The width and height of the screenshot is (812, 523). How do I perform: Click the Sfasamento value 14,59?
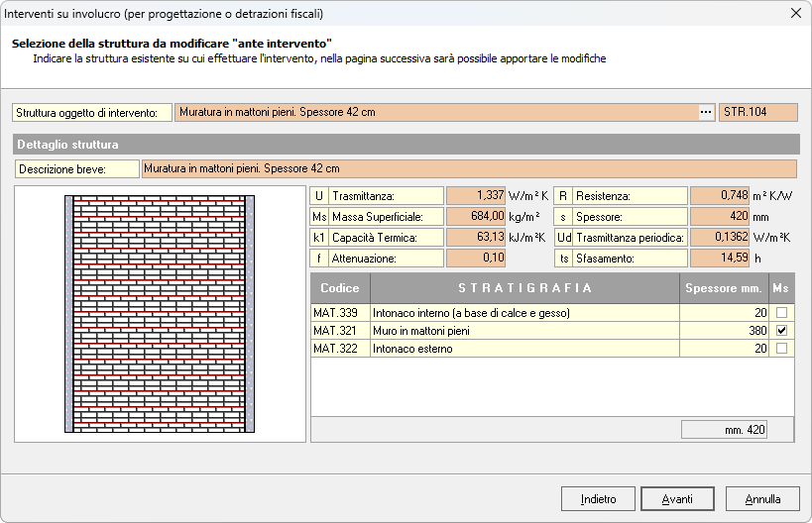pos(720,258)
